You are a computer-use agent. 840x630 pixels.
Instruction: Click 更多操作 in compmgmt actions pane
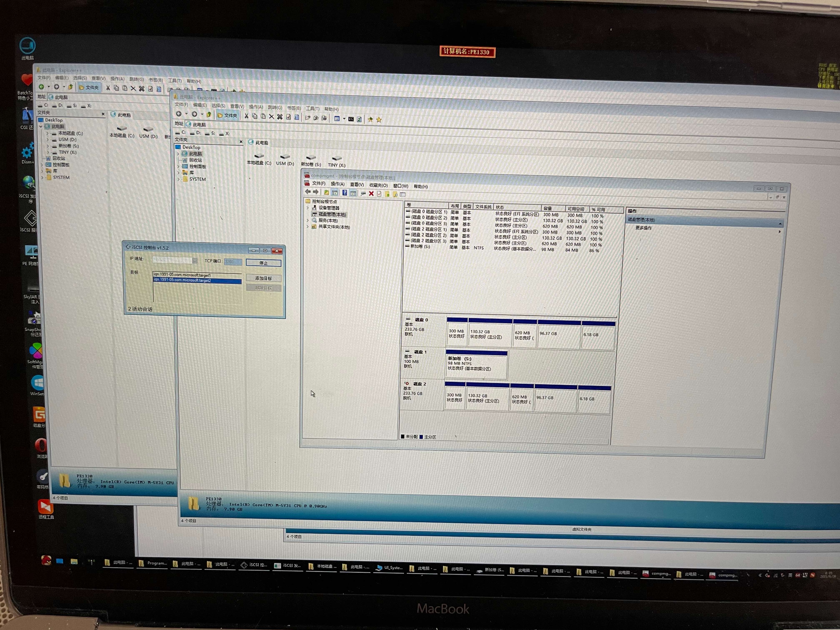[x=644, y=228]
